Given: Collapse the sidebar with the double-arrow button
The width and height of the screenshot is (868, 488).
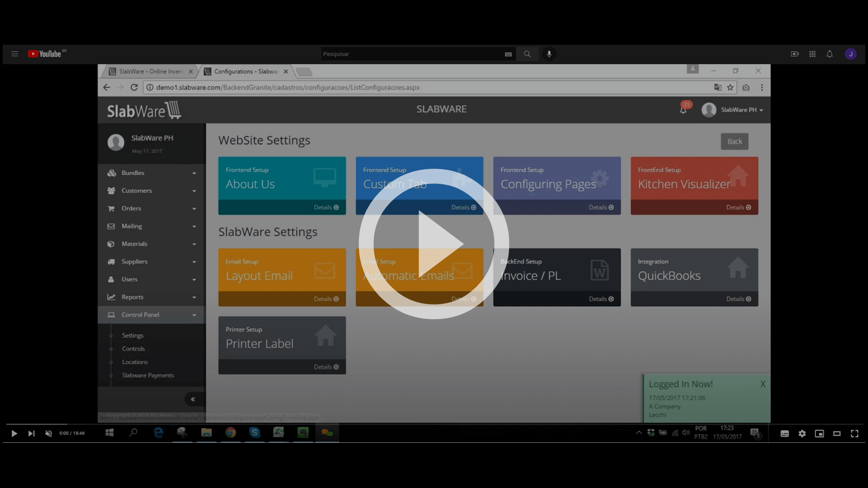Looking at the screenshot, I should click(x=193, y=399).
